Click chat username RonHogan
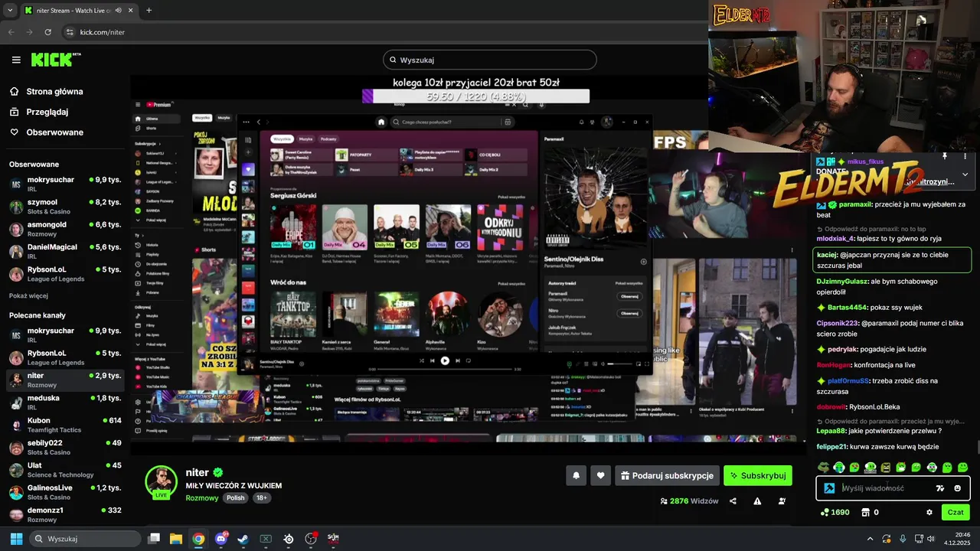This screenshot has width=980, height=551. pyautogui.click(x=835, y=365)
